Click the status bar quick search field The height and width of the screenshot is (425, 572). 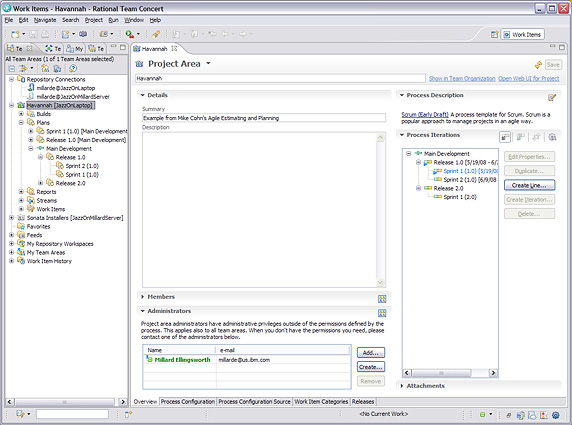(72, 414)
